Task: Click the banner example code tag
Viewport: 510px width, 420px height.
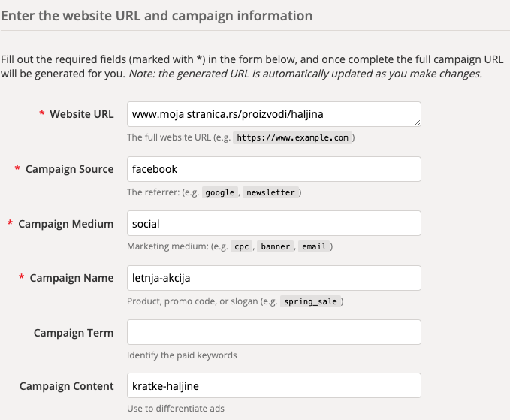Action: (275, 246)
